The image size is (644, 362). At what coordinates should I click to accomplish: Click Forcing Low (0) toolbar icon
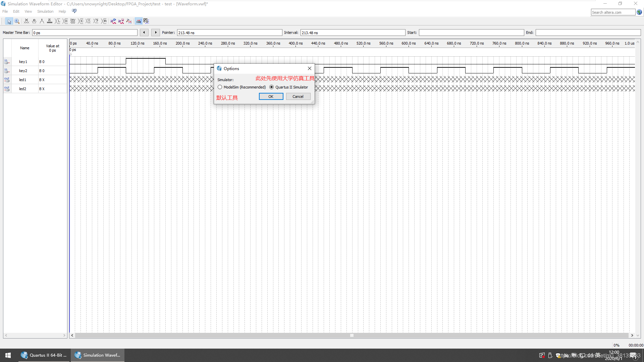[34, 21]
